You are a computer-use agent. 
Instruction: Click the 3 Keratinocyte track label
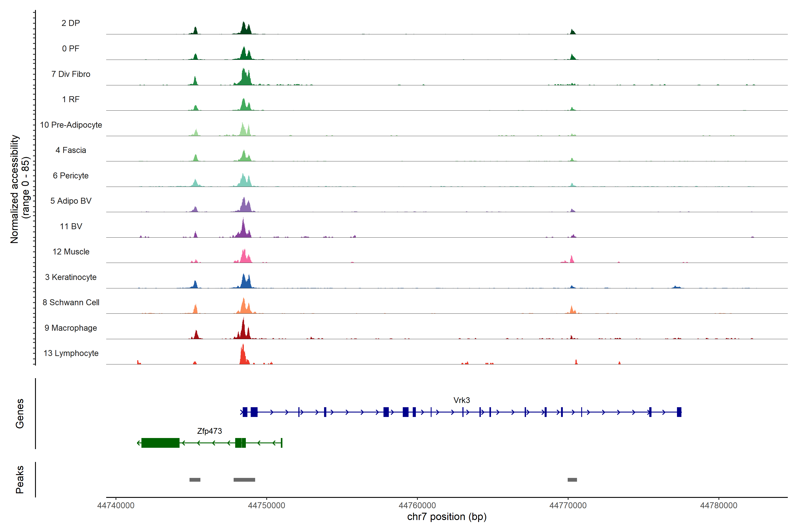(x=70, y=277)
